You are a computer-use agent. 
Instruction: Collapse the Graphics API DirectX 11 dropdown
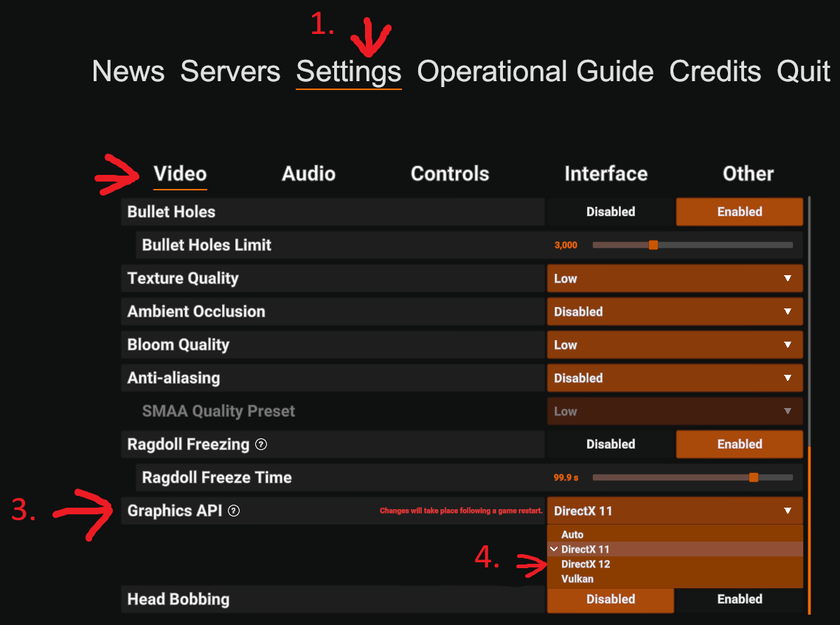click(675, 511)
